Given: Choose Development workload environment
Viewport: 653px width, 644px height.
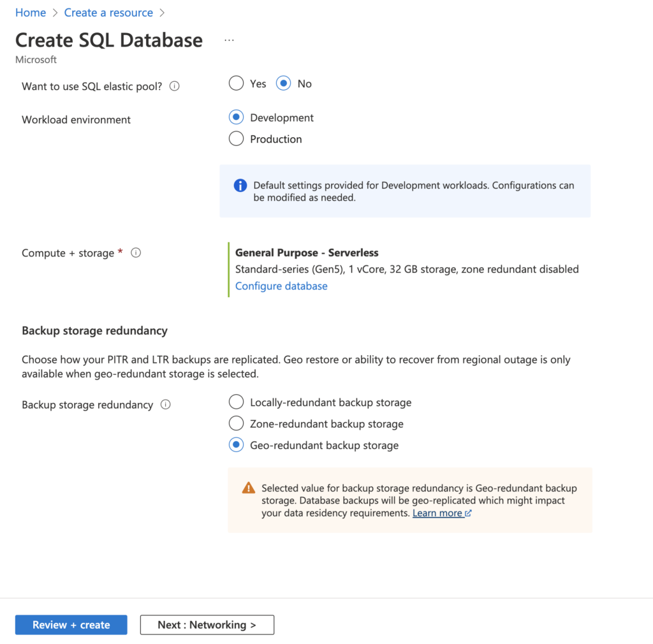Looking at the screenshot, I should 237,117.
